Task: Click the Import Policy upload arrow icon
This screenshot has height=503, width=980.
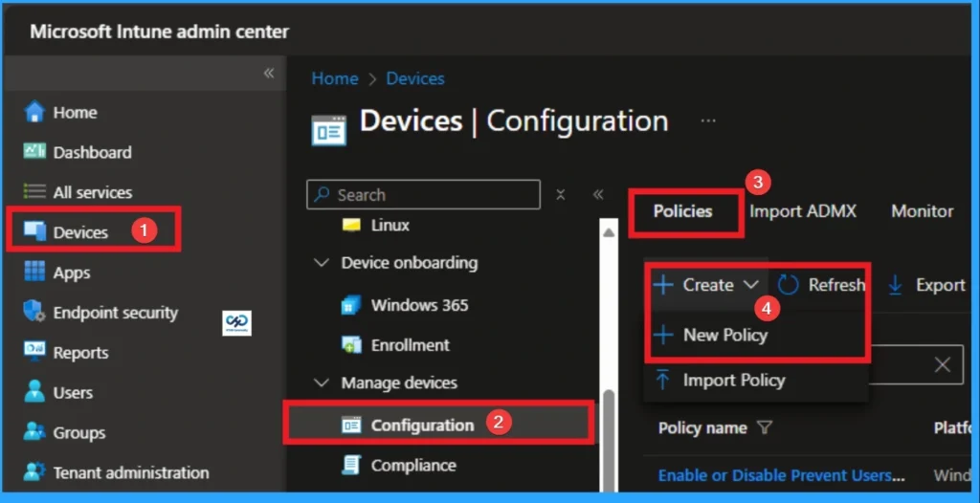Action: 663,380
